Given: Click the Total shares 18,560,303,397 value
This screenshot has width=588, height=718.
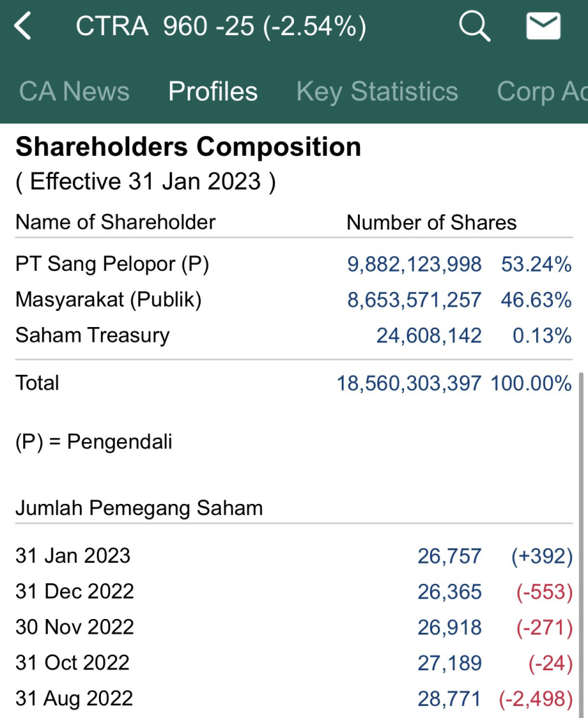Looking at the screenshot, I should 408,383.
